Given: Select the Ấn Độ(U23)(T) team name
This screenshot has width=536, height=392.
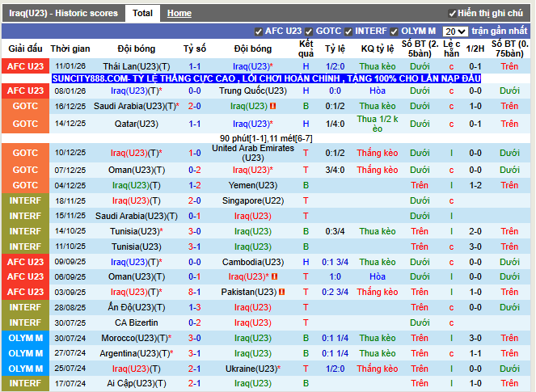Looking at the screenshot, I should click(x=137, y=308).
